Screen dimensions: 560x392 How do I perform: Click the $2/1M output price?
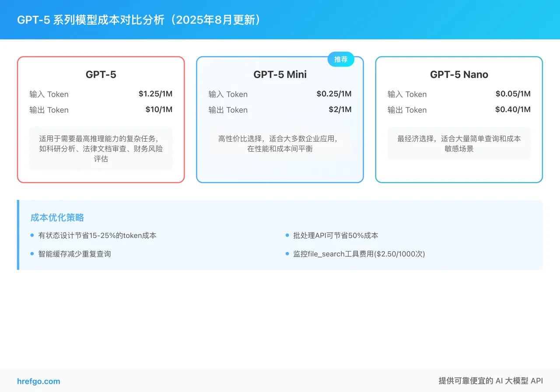340,109
